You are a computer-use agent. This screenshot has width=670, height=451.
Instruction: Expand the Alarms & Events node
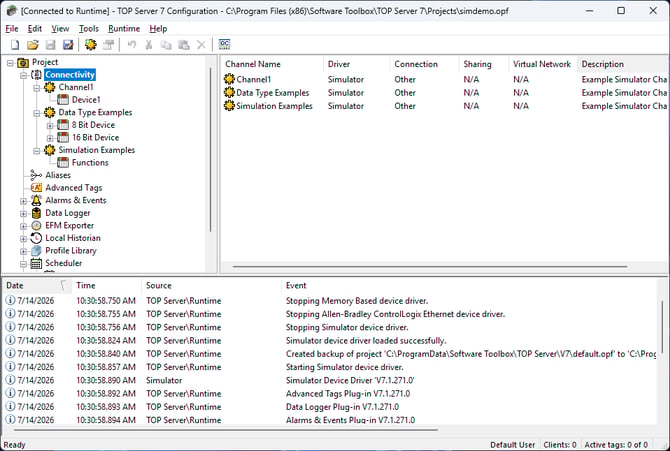[x=23, y=201]
